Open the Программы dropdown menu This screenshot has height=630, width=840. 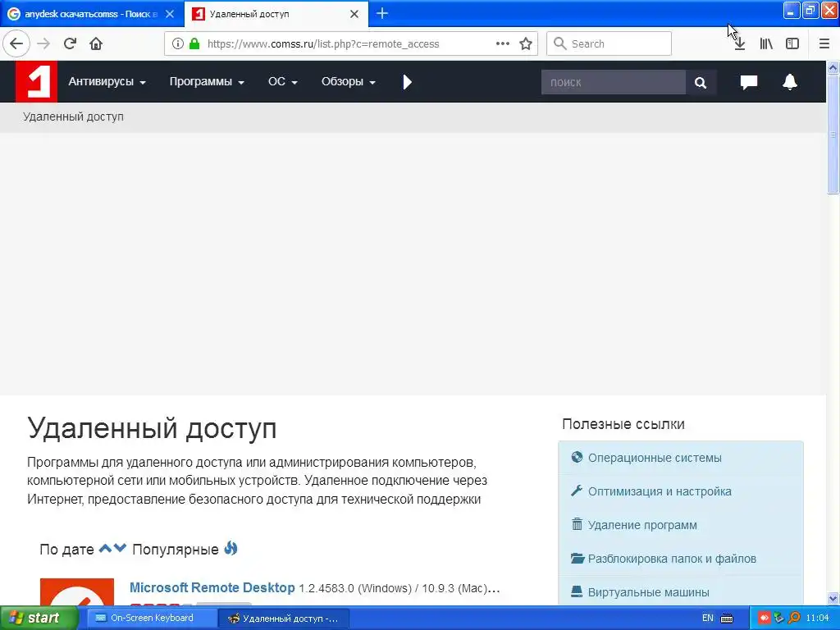coord(207,81)
